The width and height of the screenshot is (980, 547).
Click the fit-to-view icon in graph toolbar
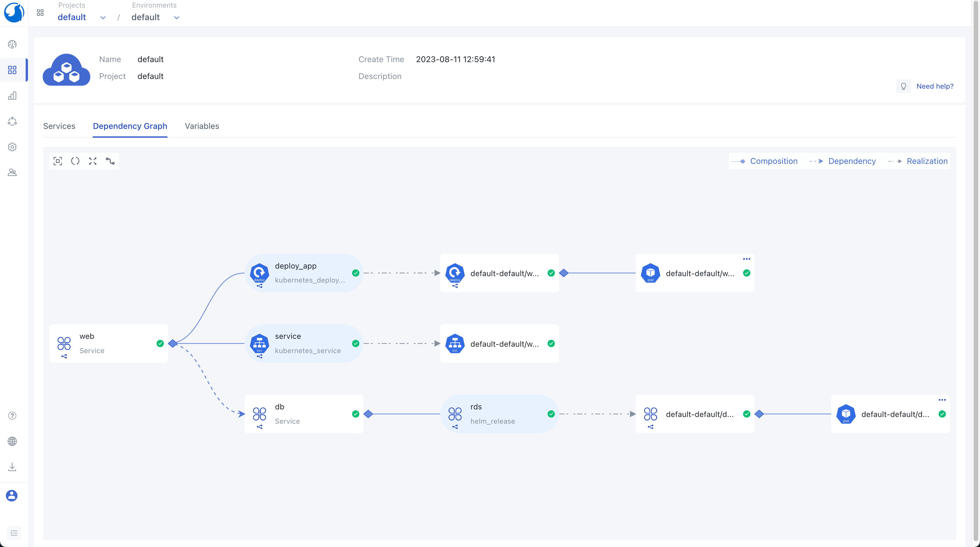click(58, 161)
